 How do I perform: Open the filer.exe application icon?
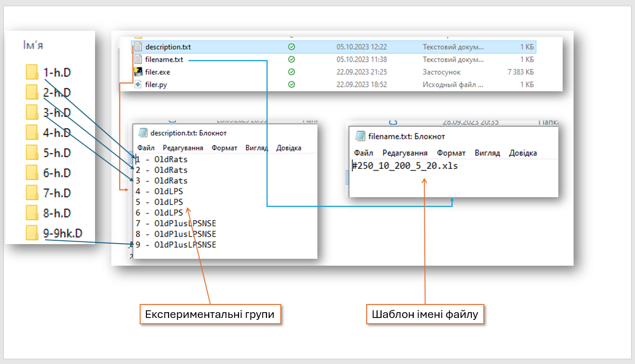click(138, 72)
